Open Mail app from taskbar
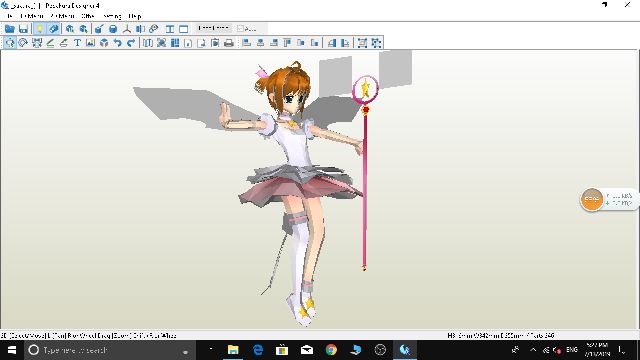640x360 pixels. [307, 350]
